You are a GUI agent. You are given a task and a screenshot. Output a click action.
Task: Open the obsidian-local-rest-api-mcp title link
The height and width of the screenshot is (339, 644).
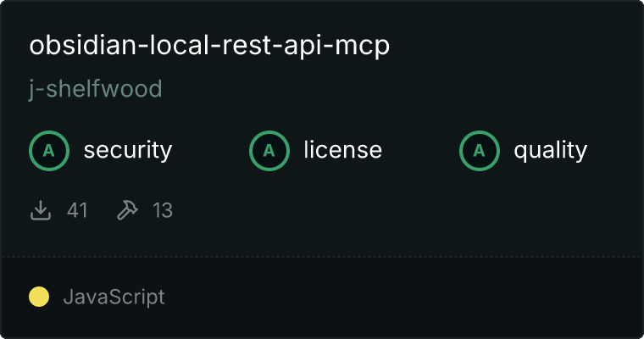click(209, 45)
